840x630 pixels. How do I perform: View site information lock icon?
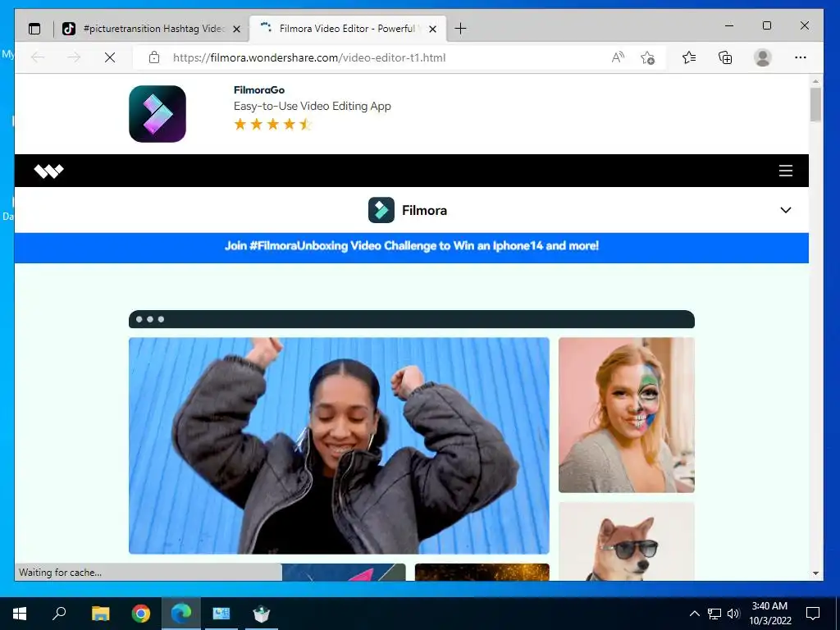pyautogui.click(x=153, y=57)
